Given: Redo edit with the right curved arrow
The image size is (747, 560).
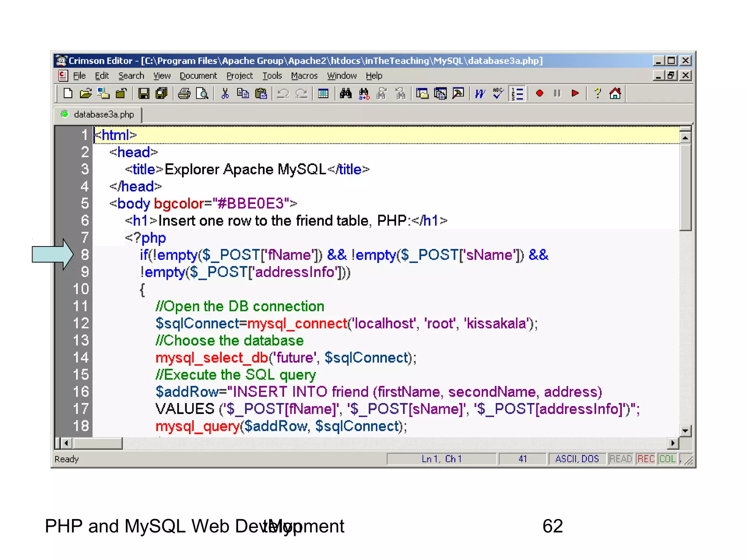Looking at the screenshot, I should pos(301,94).
